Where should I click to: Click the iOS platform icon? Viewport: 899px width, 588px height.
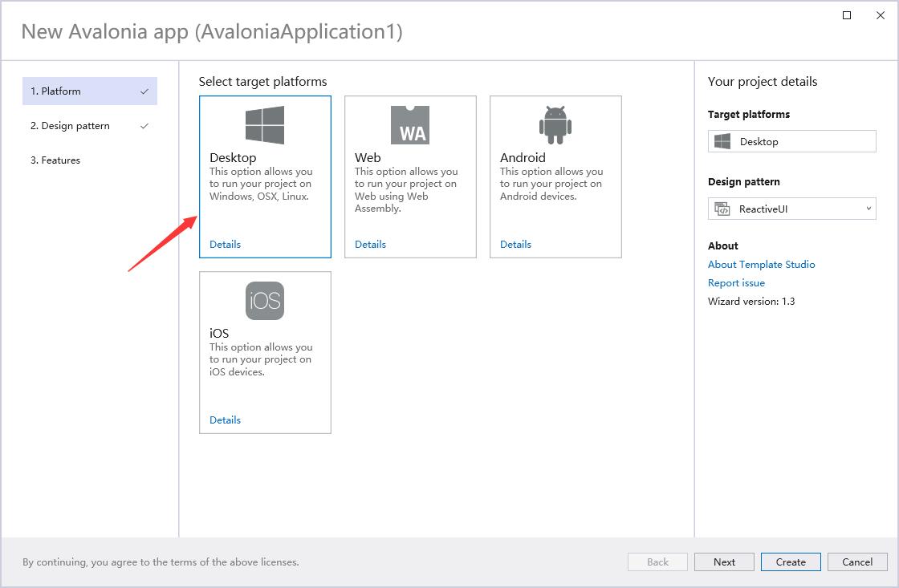coord(265,301)
